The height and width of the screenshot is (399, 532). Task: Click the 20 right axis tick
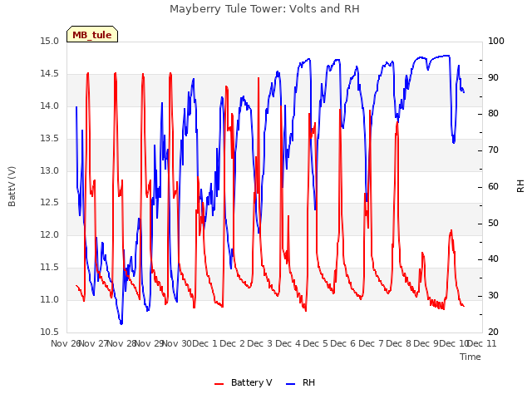click(493, 332)
